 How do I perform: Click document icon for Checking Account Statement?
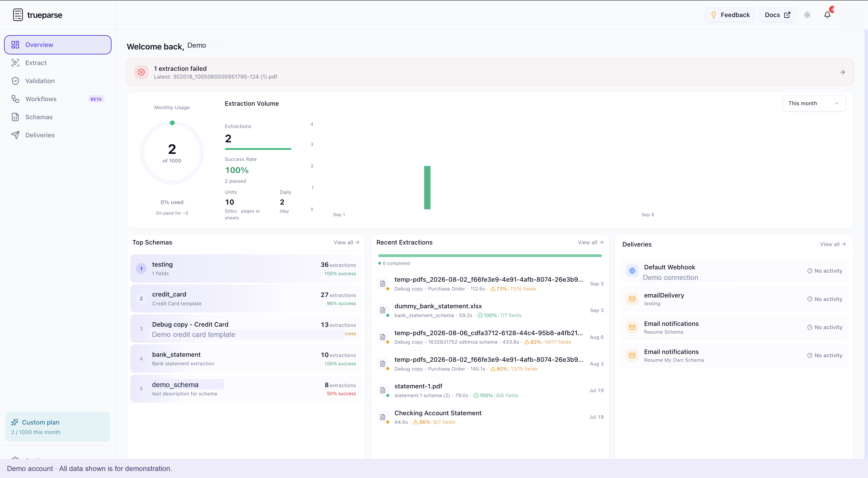point(383,417)
